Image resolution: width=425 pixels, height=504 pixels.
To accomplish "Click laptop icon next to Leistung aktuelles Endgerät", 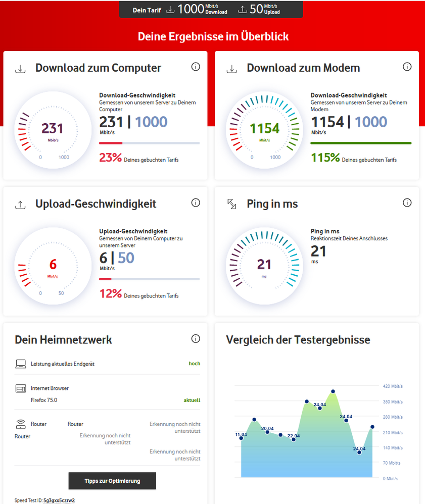I will point(21,364).
